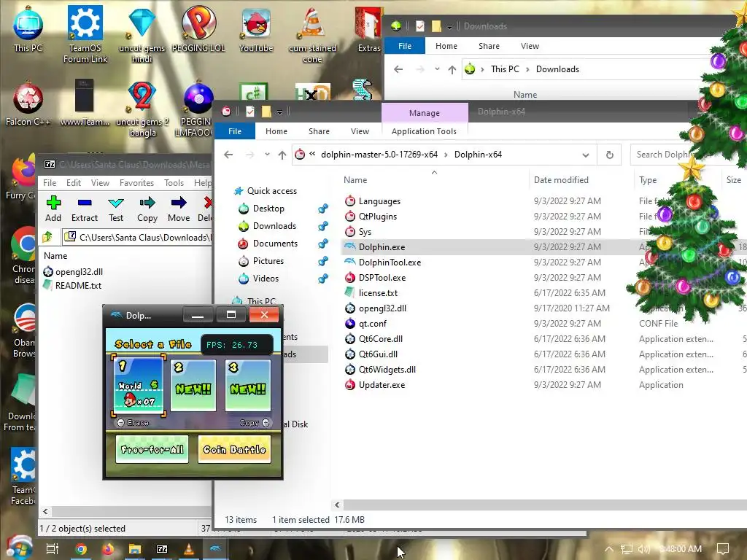Click the Test checkmark icon in 7-Zip
The height and width of the screenshot is (560, 747).
coord(116,203)
